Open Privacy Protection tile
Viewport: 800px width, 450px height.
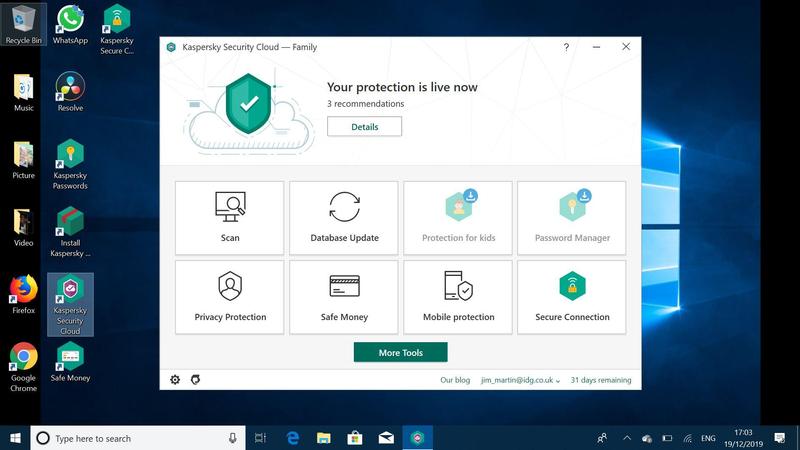click(x=230, y=297)
